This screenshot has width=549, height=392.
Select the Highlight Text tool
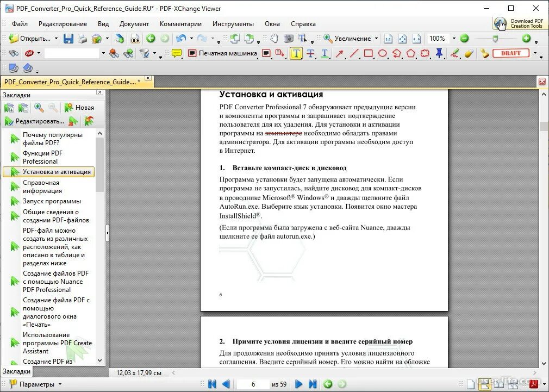pyautogui.click(x=296, y=54)
